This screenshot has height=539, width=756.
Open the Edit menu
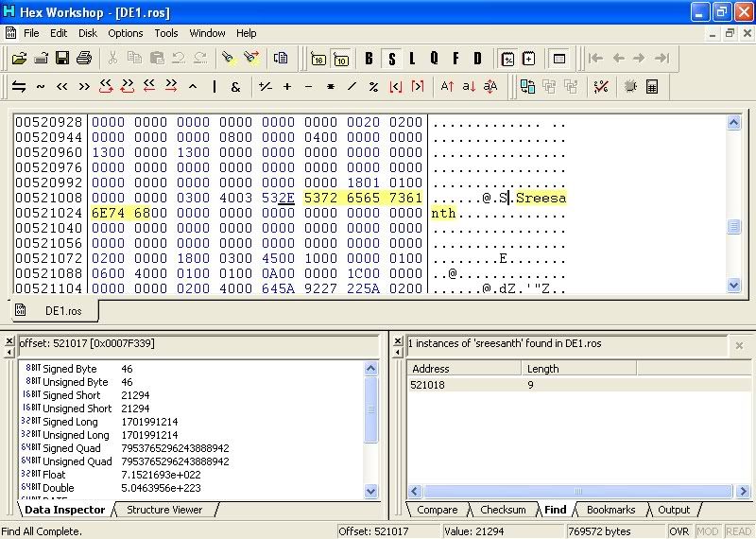tap(59, 33)
